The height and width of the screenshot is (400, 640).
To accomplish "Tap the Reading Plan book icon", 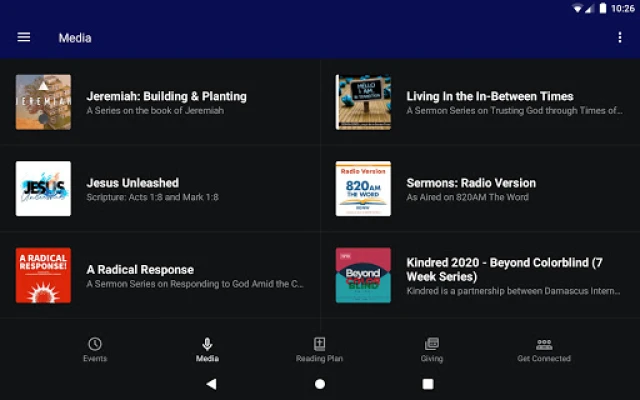I will (x=319, y=344).
